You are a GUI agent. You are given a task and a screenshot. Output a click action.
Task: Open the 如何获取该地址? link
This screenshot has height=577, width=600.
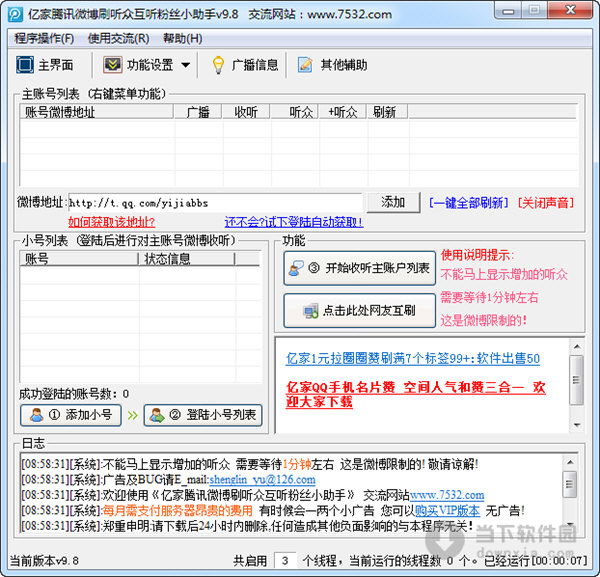[x=111, y=222]
